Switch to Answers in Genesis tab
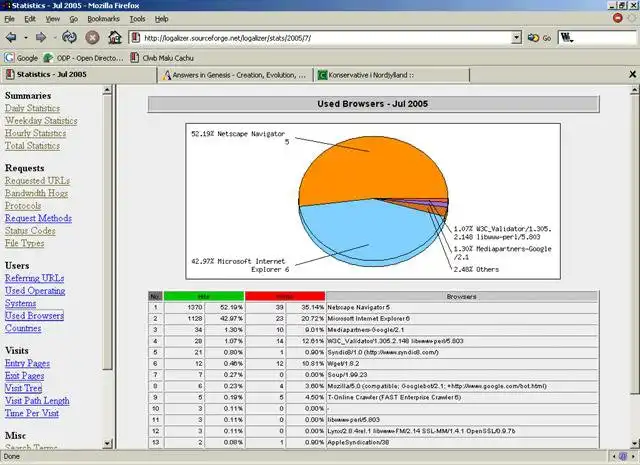 pos(235,75)
